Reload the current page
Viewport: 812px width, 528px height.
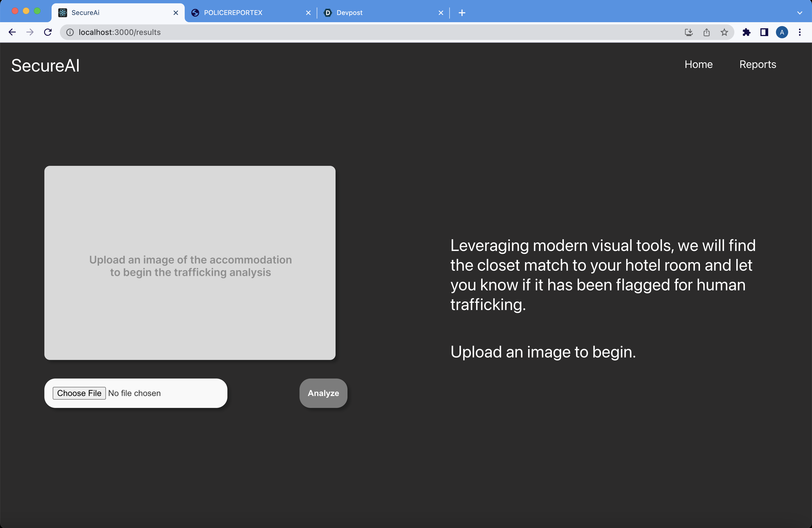(48, 32)
